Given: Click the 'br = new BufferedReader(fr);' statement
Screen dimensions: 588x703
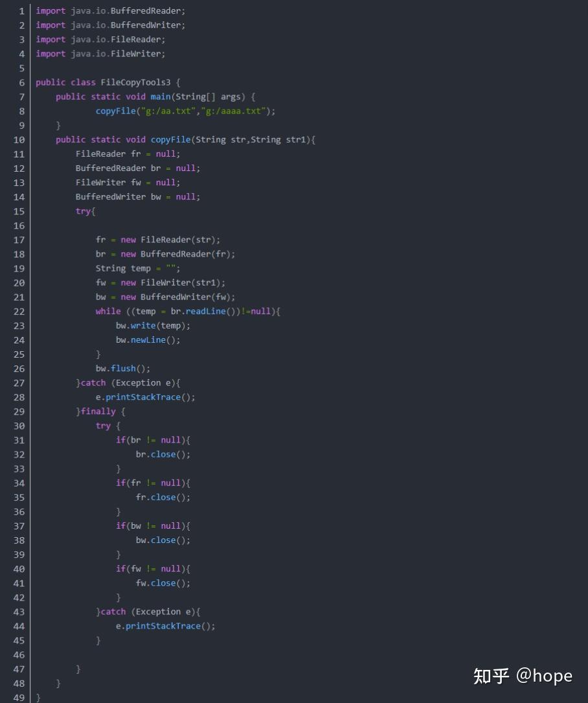Looking at the screenshot, I should 165,254.
